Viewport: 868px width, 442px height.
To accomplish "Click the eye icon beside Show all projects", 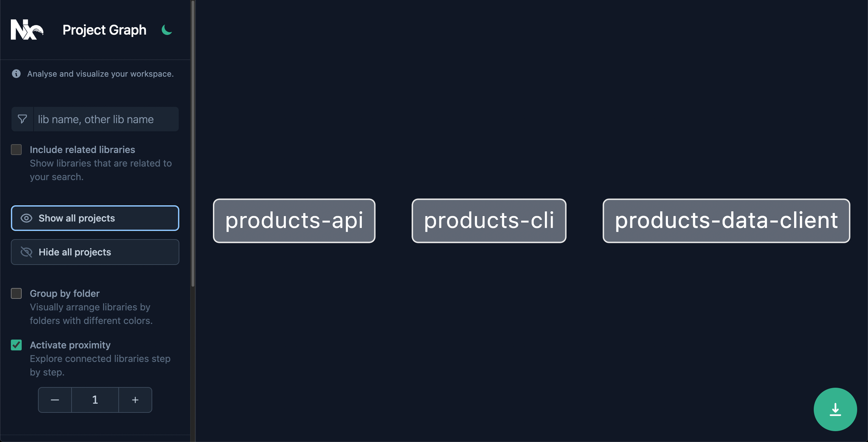I will click(x=26, y=218).
